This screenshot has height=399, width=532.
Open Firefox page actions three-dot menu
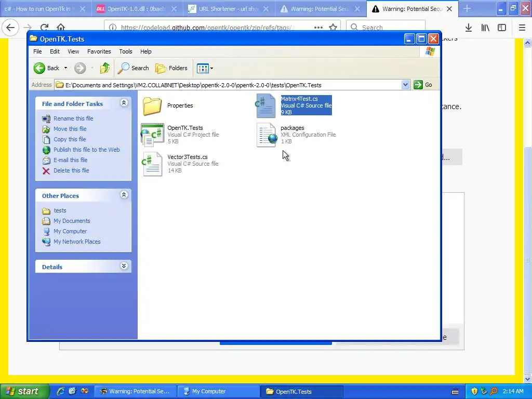(318, 28)
